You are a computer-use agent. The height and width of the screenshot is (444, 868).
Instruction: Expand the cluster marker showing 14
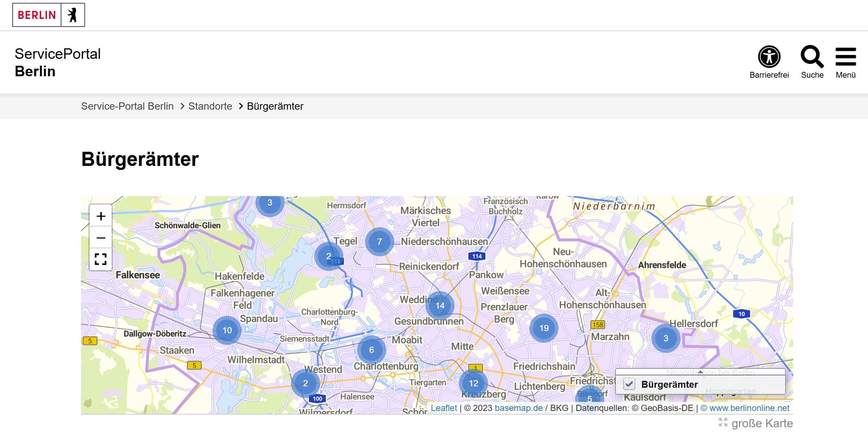click(440, 306)
